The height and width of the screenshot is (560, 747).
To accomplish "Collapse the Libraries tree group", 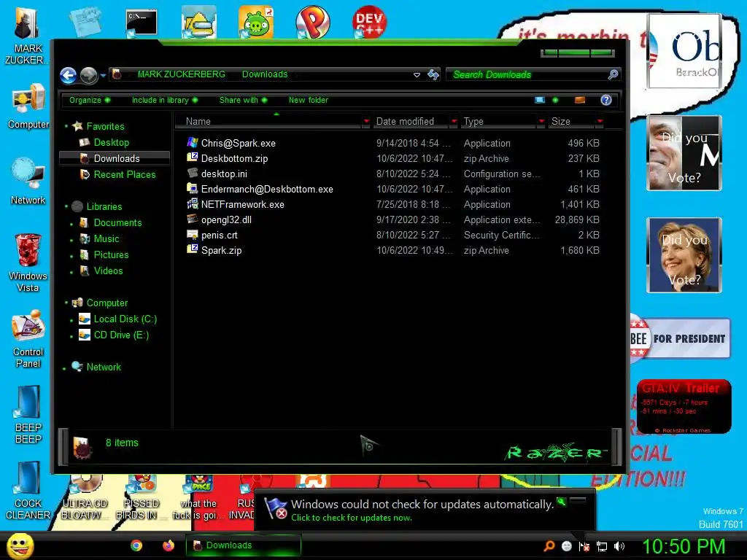I will point(66,206).
